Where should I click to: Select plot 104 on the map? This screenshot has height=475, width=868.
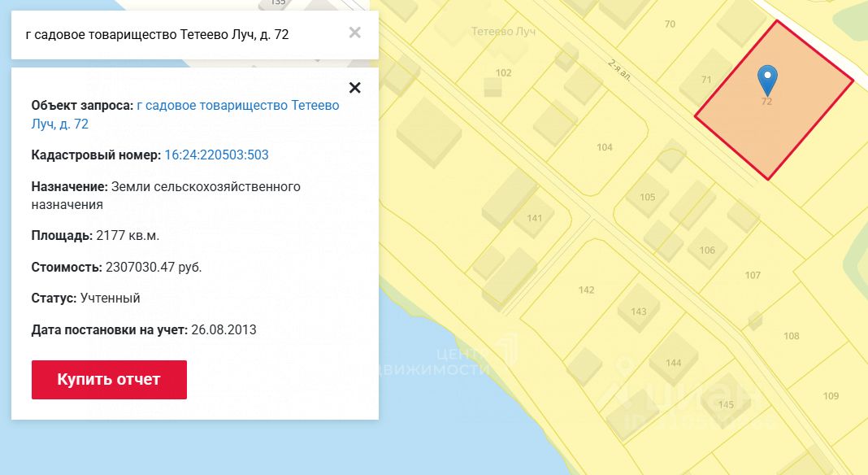point(605,147)
